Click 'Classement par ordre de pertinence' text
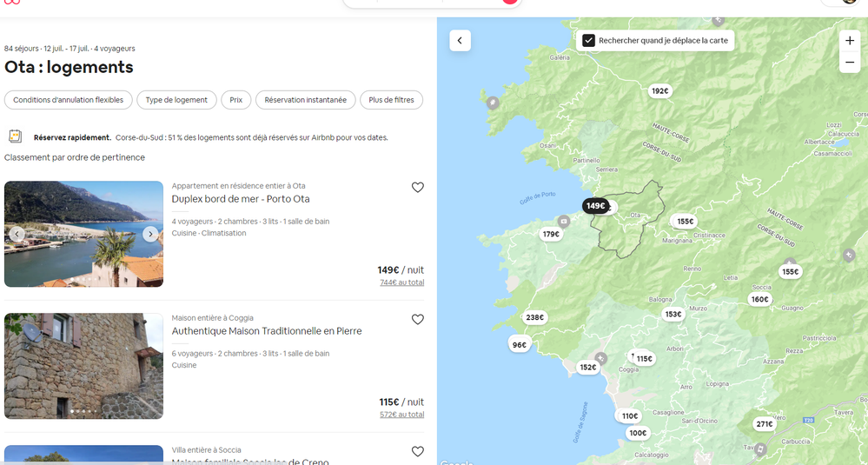The image size is (868, 465). click(x=75, y=158)
